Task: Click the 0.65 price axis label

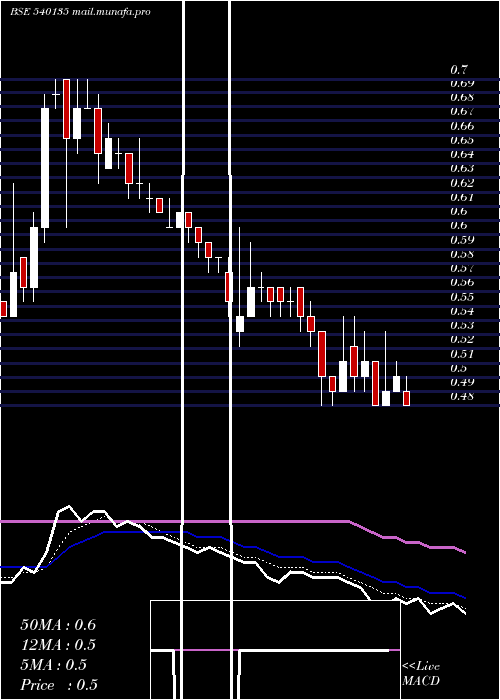Action: [x=462, y=140]
